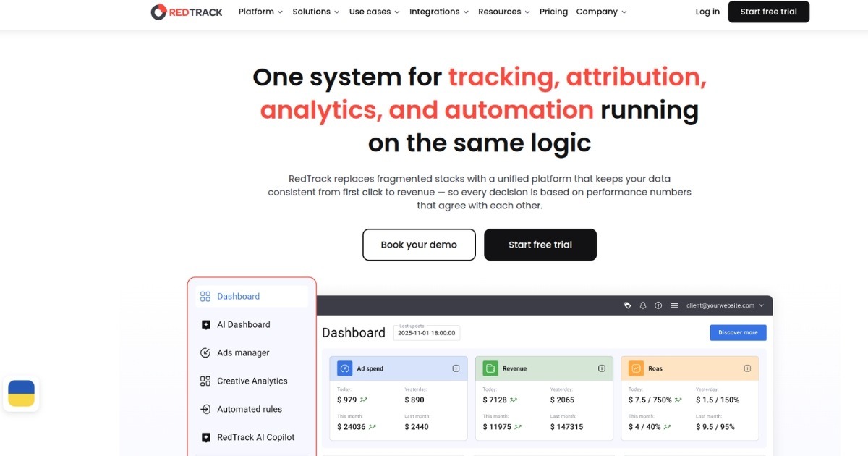Click trend arrow next to $ 11975
This screenshot has height=456, width=868.
pos(518,427)
